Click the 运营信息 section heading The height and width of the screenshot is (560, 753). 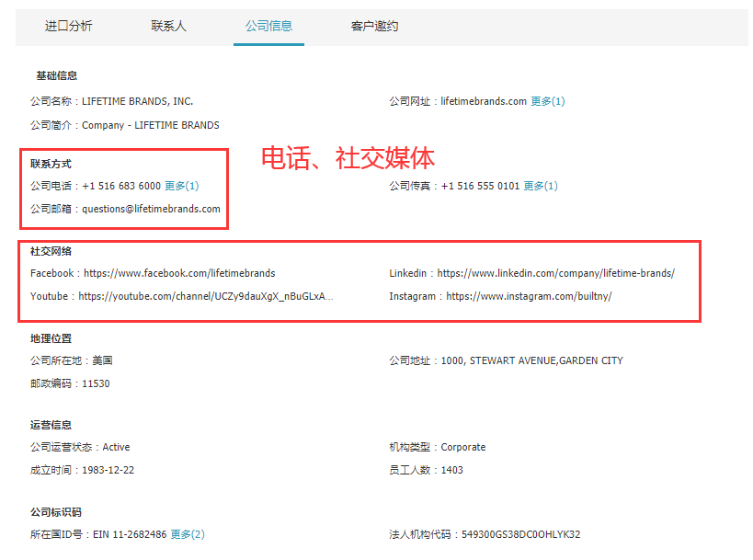[x=51, y=425]
